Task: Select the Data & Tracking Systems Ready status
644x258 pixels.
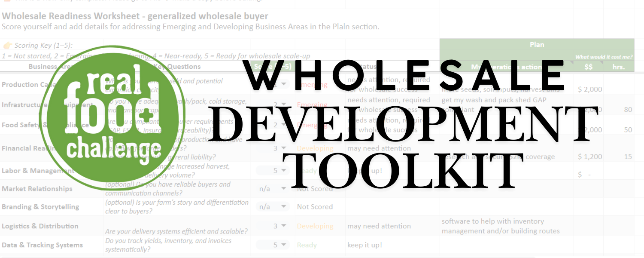Action: coord(307,245)
